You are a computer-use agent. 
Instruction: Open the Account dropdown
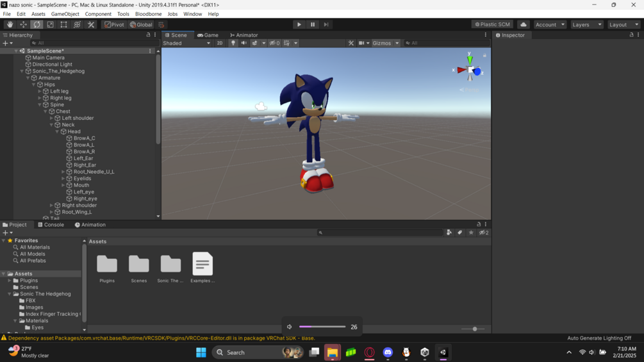point(550,24)
